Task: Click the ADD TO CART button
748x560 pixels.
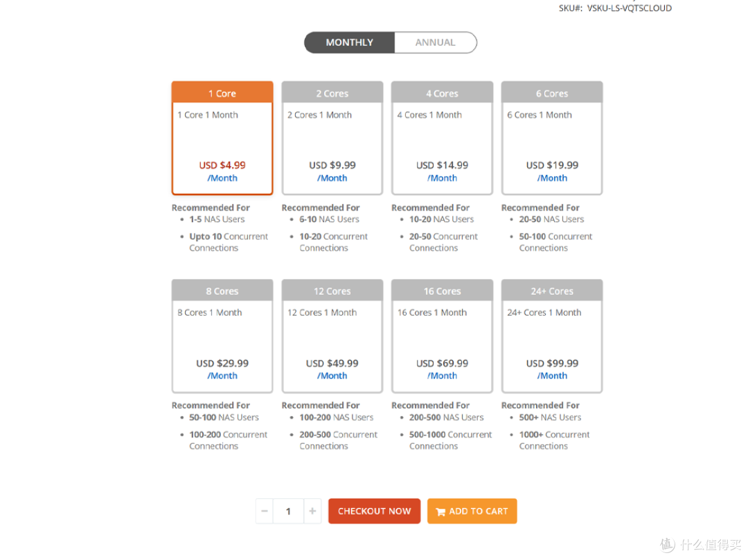Action: pyautogui.click(x=472, y=511)
